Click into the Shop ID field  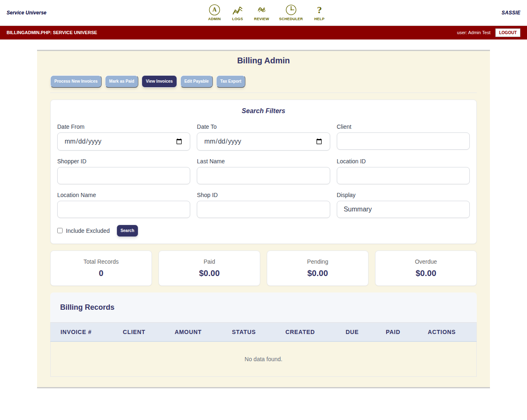[x=263, y=209]
